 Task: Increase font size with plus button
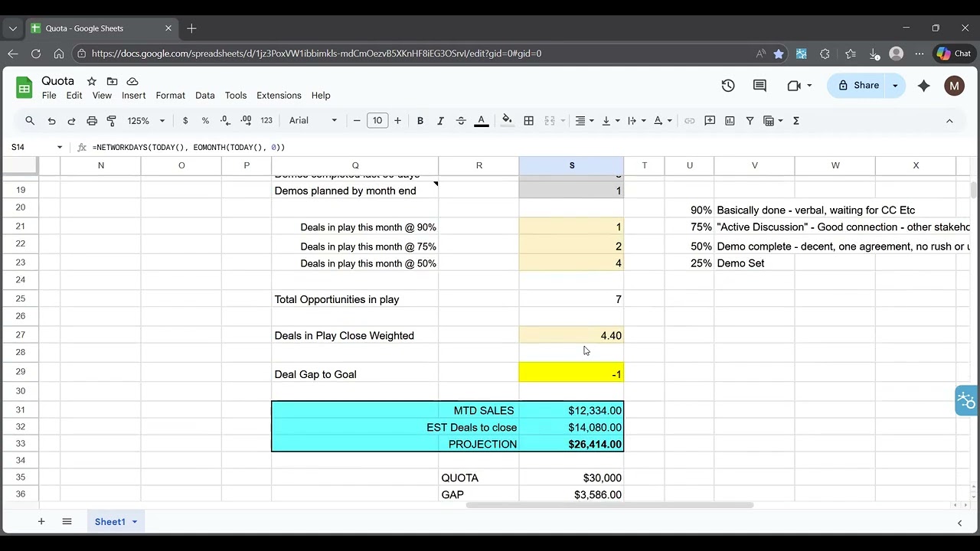[397, 121]
